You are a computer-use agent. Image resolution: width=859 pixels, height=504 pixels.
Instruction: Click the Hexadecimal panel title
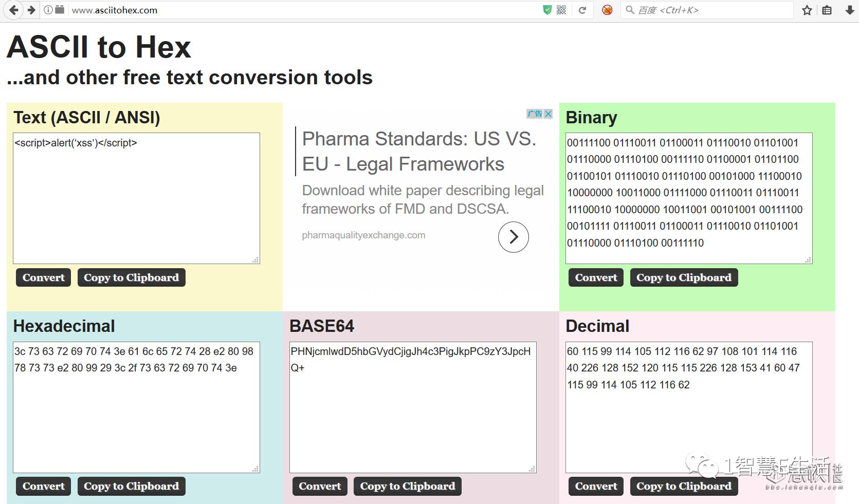[x=64, y=326]
